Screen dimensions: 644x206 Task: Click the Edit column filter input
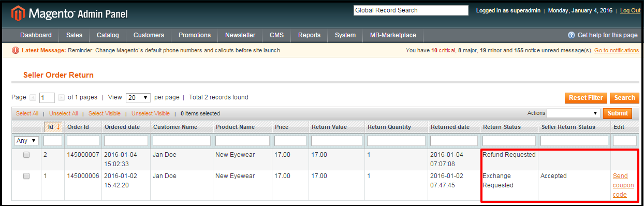[x=625, y=141]
